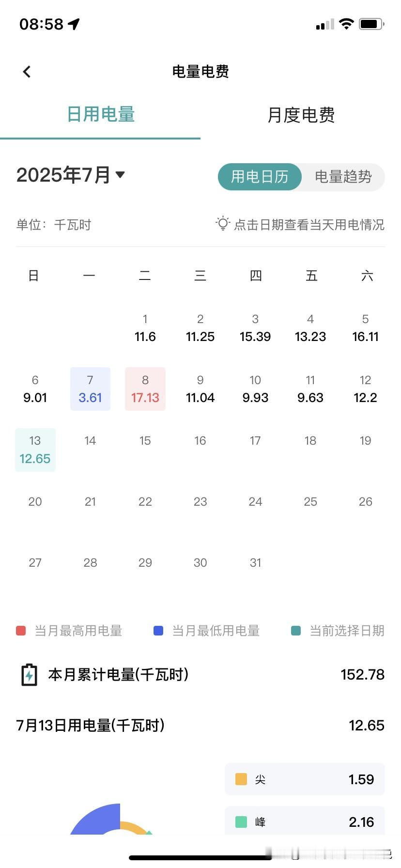Tap the 六 Saturday column header
The height and width of the screenshot is (868, 401).
click(x=367, y=276)
